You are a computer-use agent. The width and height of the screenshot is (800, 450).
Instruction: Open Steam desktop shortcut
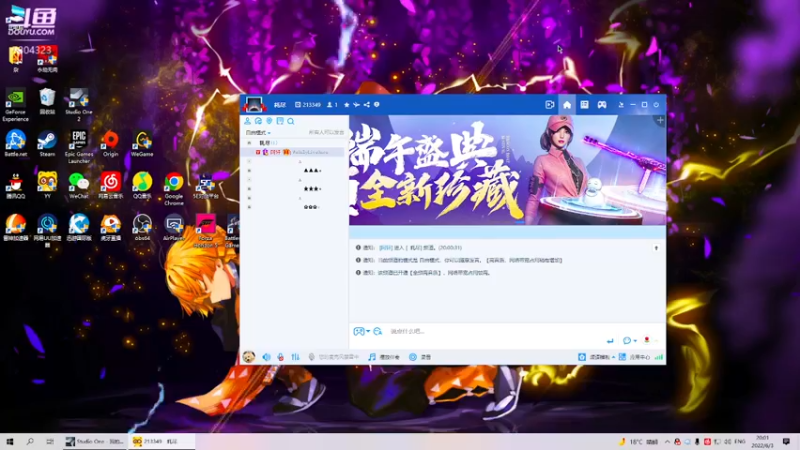47,143
